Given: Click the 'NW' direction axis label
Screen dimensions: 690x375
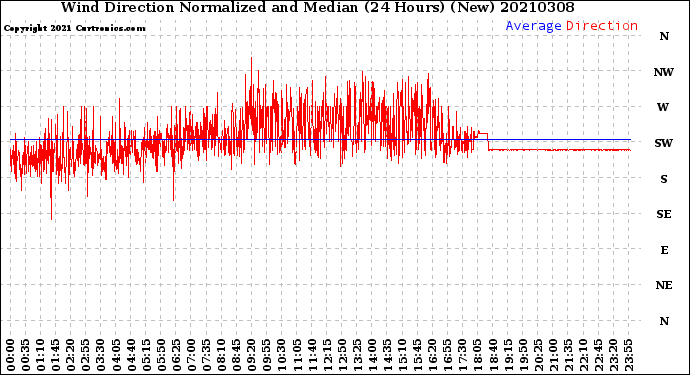Looking at the screenshot, I should (664, 72).
